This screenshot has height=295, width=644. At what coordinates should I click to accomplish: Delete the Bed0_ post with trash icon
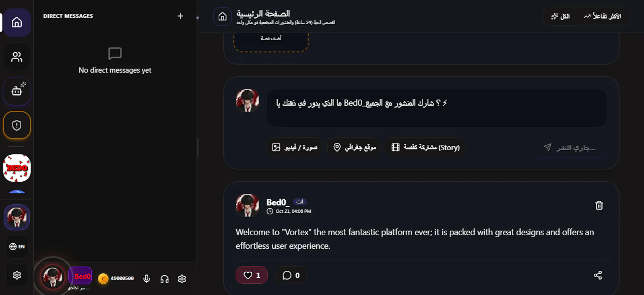(x=599, y=206)
